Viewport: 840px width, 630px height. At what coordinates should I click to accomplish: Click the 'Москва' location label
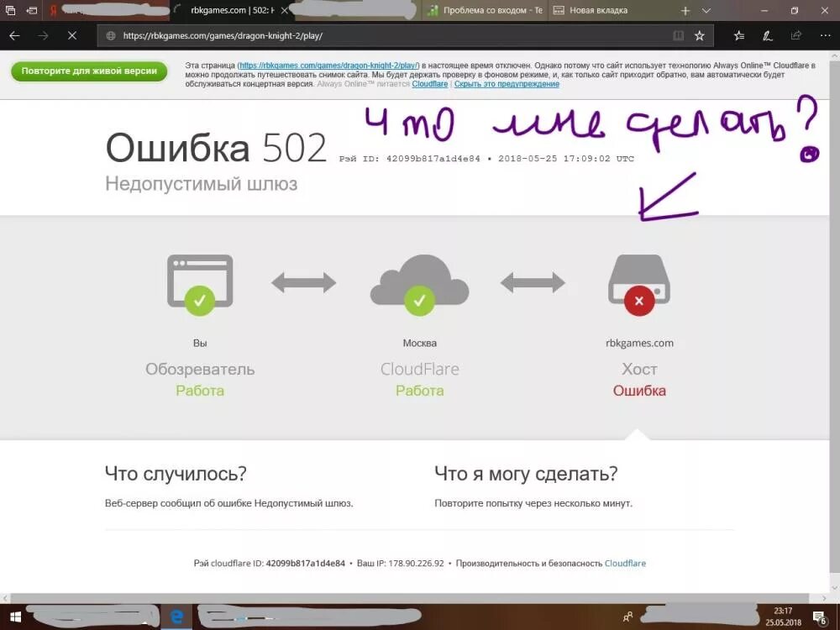[x=419, y=343]
